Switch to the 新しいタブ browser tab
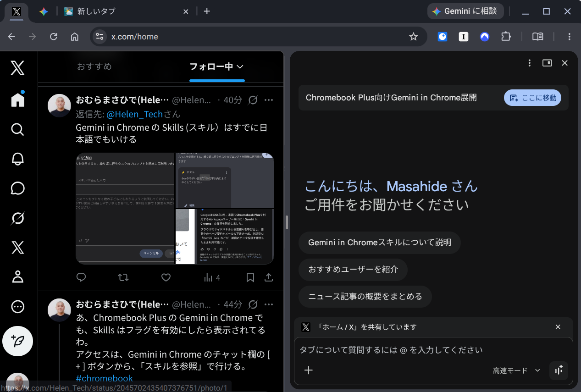This screenshot has width=581, height=392. 126,11
